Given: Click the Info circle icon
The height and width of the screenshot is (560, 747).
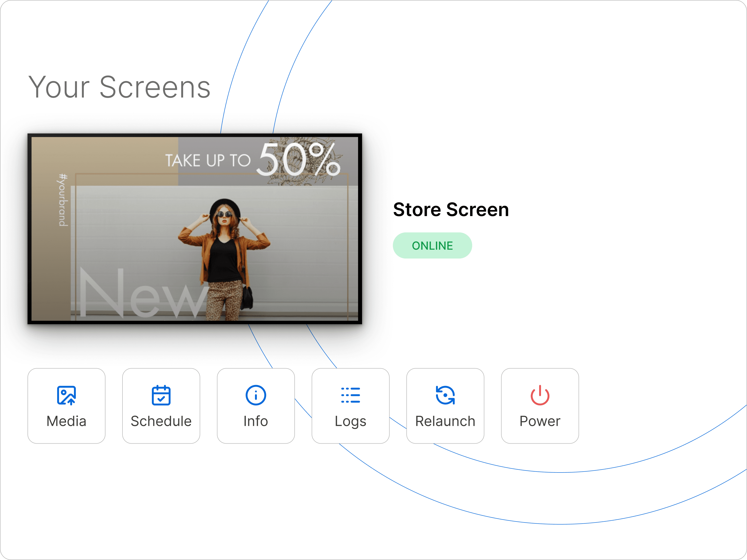Looking at the screenshot, I should tap(256, 395).
